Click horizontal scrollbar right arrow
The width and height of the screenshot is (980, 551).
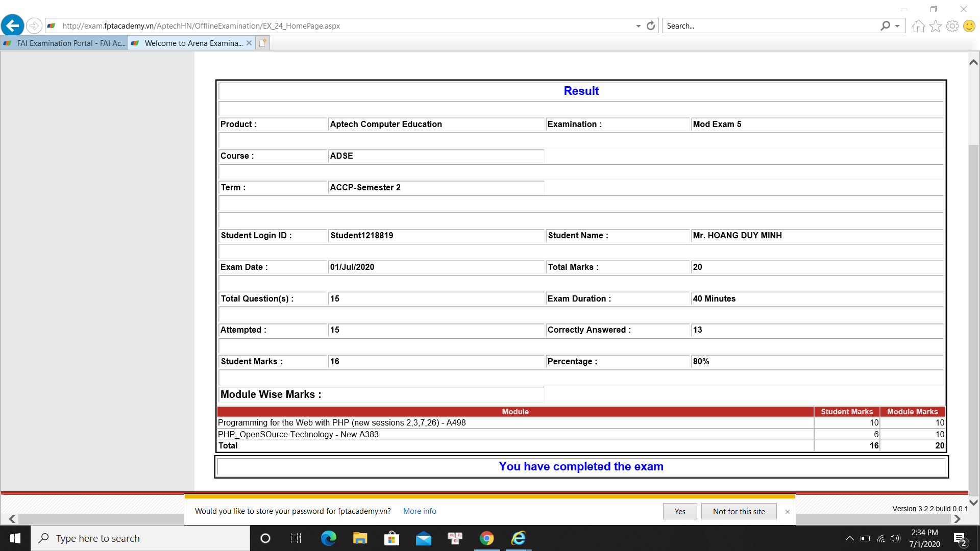pos(957,519)
